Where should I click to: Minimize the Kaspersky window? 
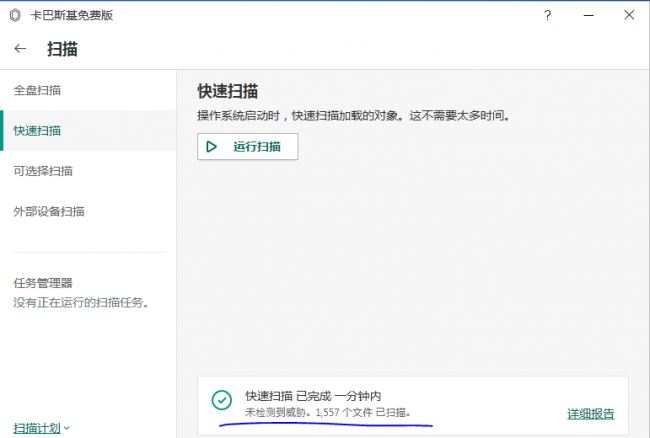(589, 16)
